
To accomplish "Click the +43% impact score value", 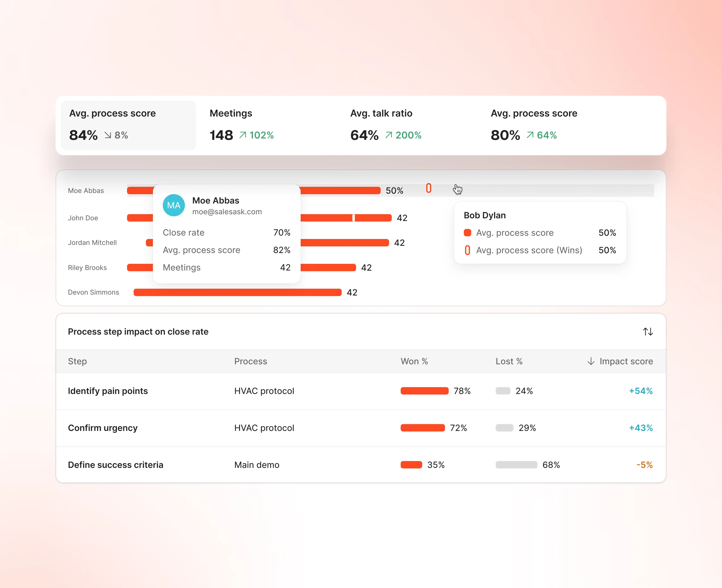I will 641,428.
